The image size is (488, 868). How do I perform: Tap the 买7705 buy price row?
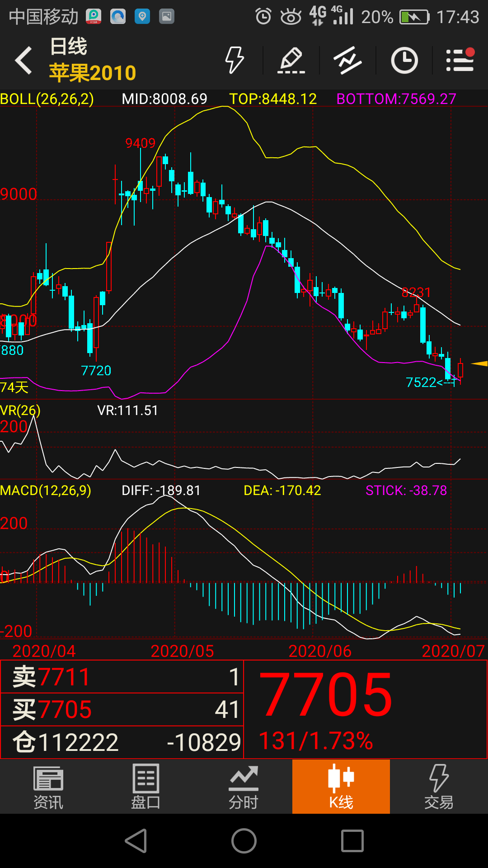122,709
